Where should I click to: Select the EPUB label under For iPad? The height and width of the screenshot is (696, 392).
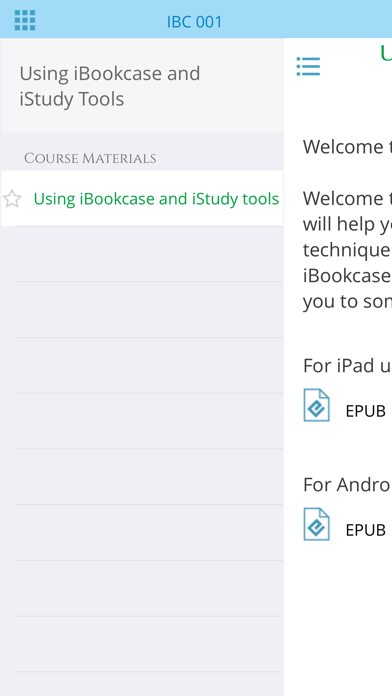(x=365, y=411)
